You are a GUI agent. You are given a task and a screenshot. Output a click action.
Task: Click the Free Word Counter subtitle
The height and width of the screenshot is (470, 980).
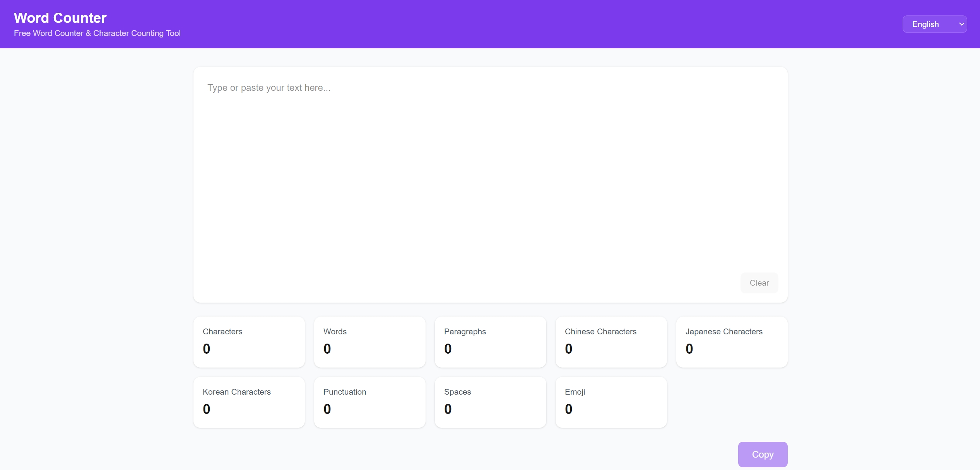(97, 33)
